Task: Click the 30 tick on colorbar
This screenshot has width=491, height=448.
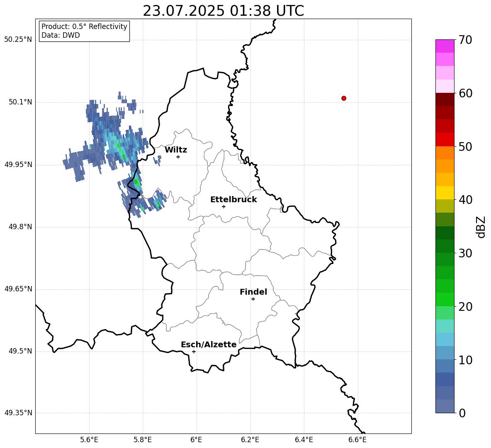Action: [x=465, y=253]
